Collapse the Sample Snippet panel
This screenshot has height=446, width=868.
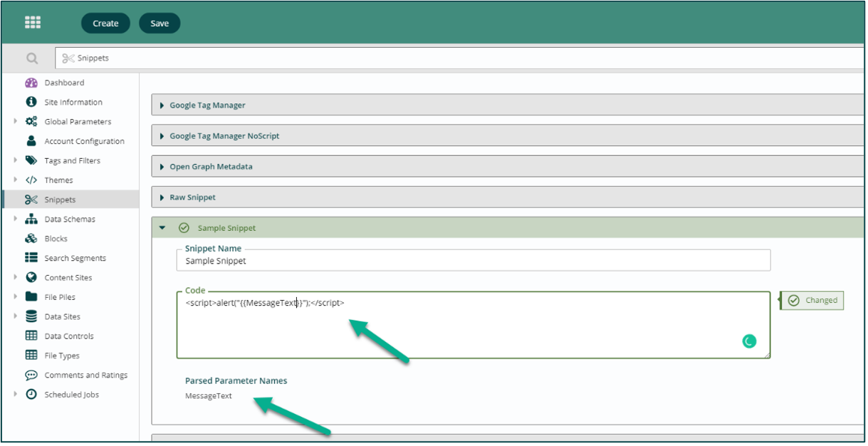tap(162, 228)
